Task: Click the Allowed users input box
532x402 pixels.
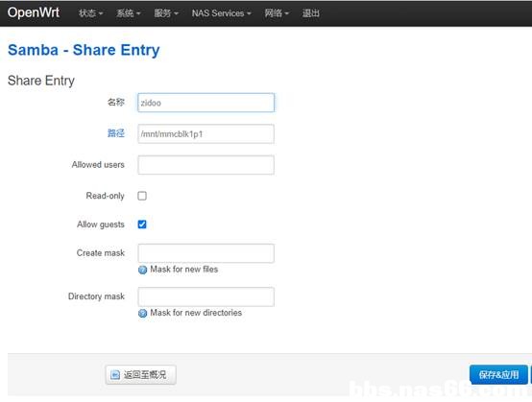Action: (206, 165)
